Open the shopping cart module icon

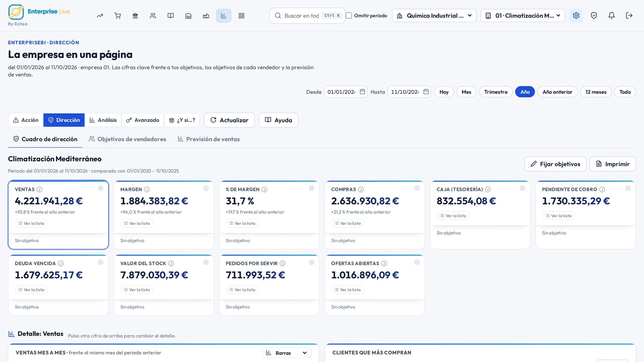[x=118, y=16]
